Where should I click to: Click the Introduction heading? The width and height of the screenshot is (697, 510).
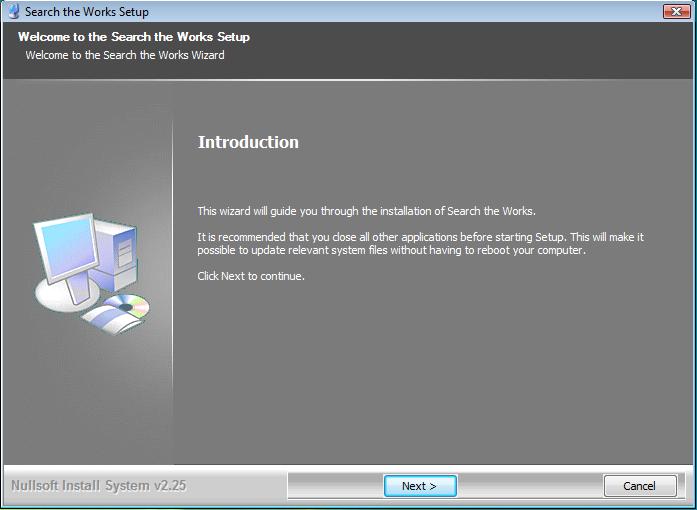click(248, 142)
